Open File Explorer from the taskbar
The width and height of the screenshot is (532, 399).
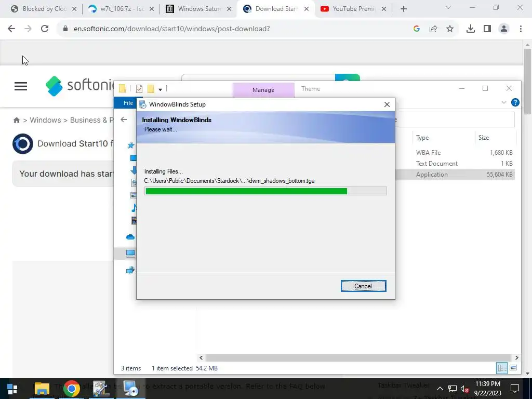point(42,389)
